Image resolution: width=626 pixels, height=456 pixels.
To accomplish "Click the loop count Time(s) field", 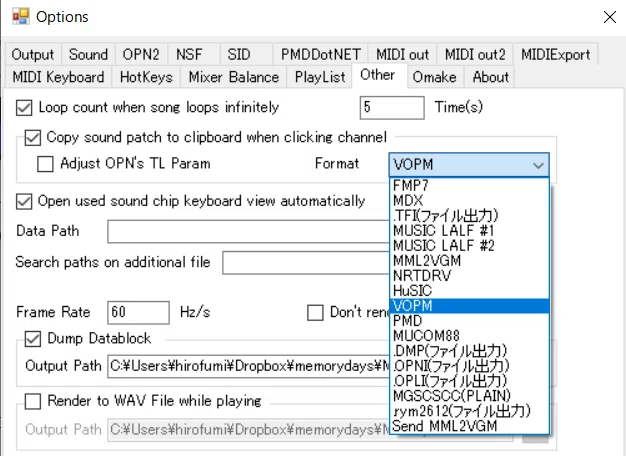I will tap(392, 108).
